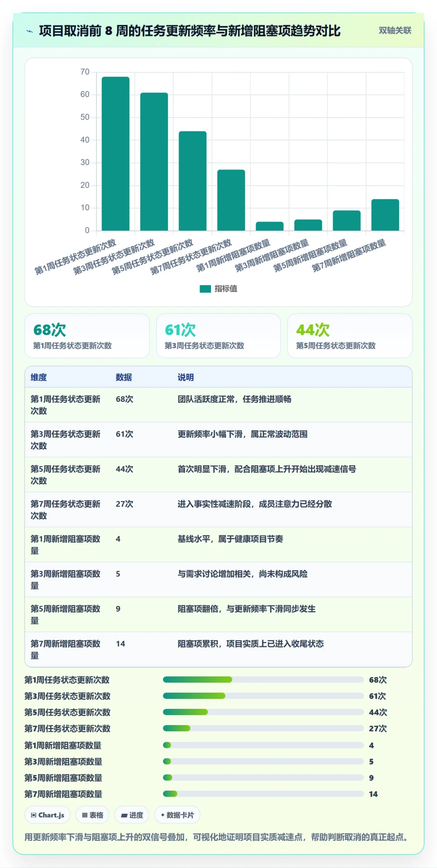The height and width of the screenshot is (868, 437).
Task: Click the 第5周任务状态更新次数 bar in the chart
Action: point(192,181)
